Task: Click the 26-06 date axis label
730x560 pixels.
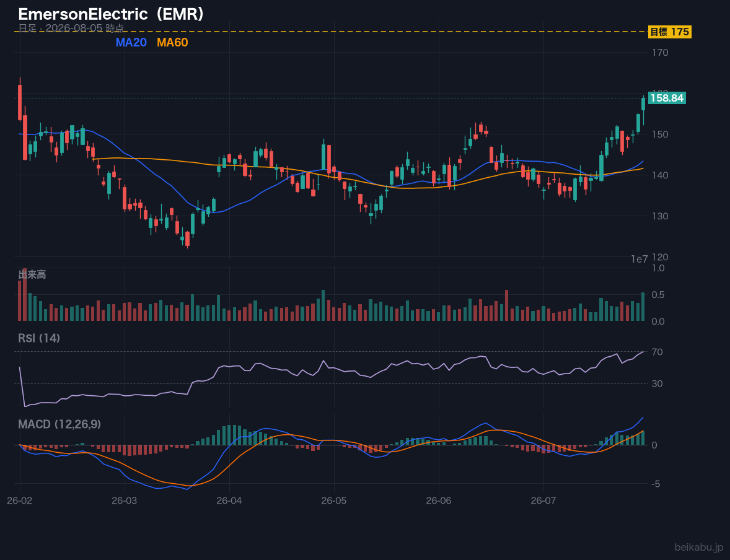Action: coord(439,501)
